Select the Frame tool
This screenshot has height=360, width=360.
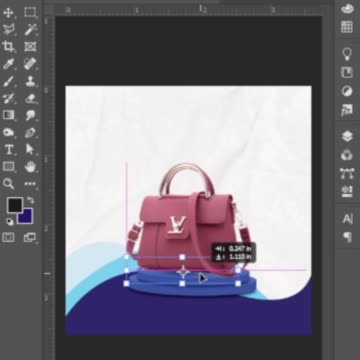tap(30, 47)
